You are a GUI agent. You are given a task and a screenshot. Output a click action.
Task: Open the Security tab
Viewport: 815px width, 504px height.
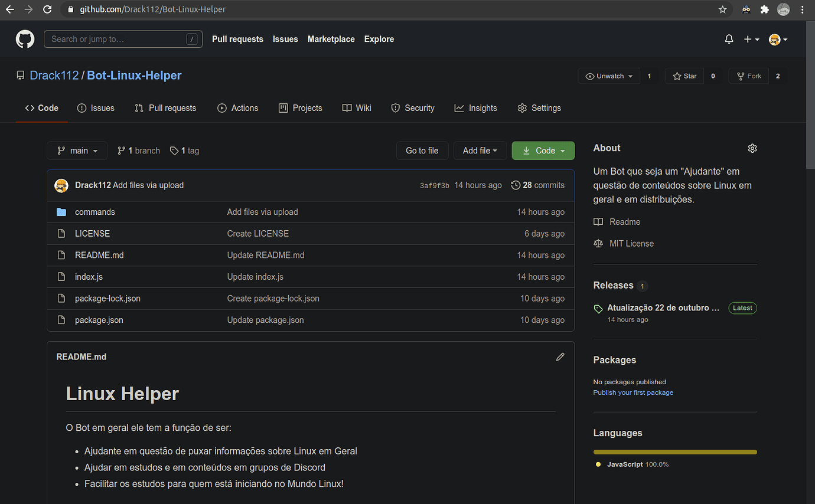[x=413, y=108]
